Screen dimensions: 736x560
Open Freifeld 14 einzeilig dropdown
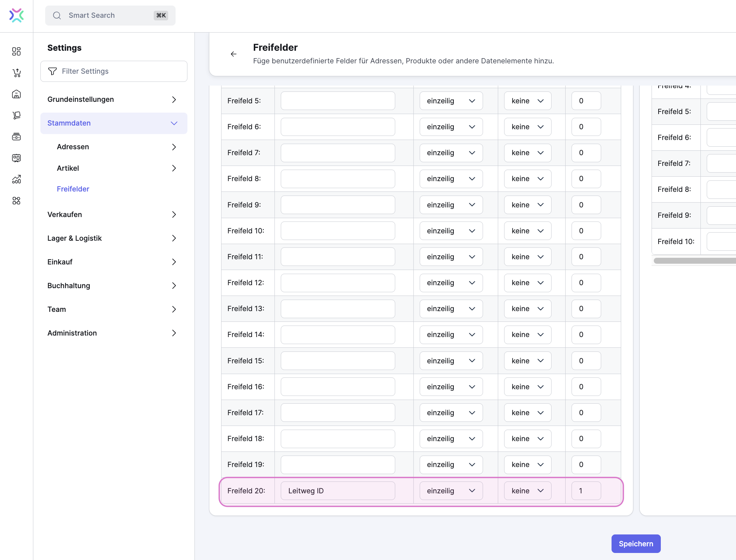451,335
